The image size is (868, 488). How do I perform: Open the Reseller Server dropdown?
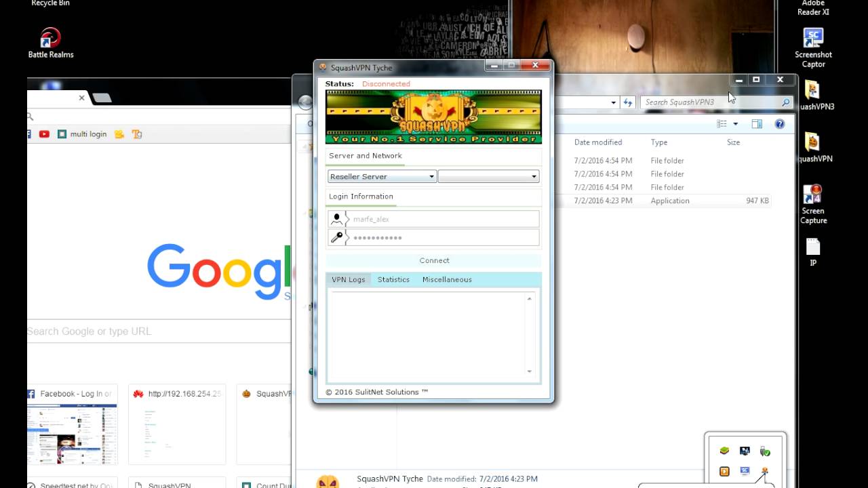coord(382,176)
